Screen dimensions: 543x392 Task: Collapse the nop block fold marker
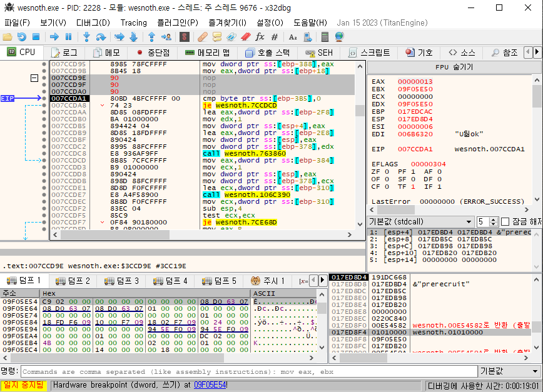point(34,78)
